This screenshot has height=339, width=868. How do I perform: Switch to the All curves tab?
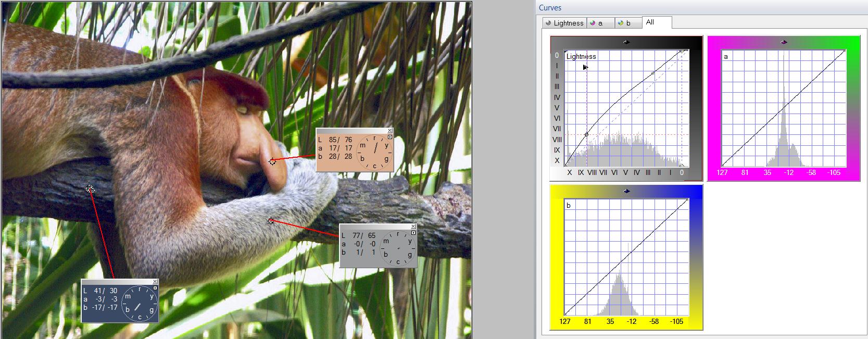point(650,22)
